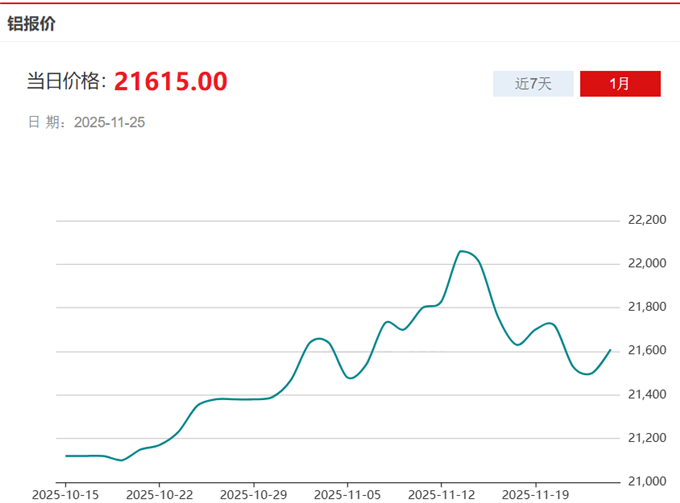Click the highest peak of the price line

coord(461,251)
